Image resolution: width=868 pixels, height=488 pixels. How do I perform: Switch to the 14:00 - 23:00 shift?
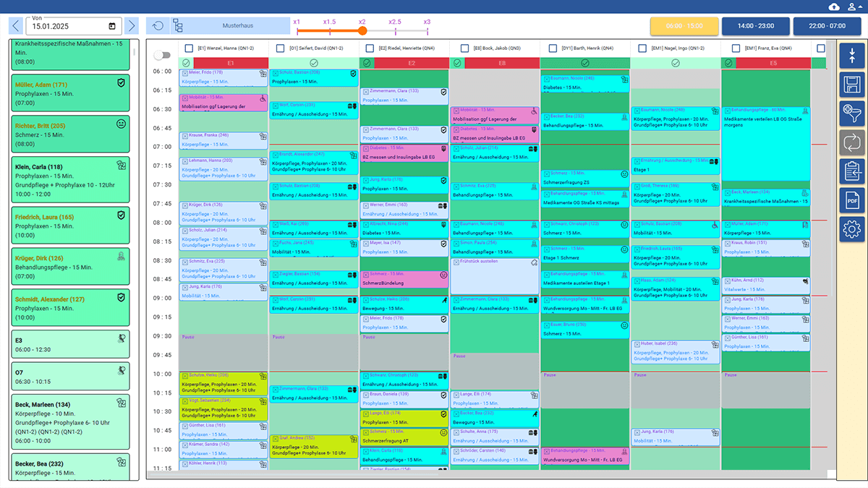coord(755,26)
